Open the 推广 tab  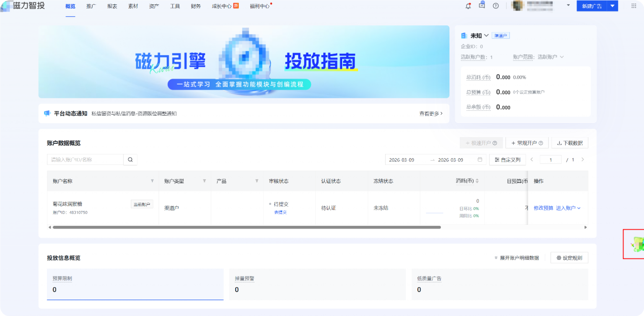(91, 6)
